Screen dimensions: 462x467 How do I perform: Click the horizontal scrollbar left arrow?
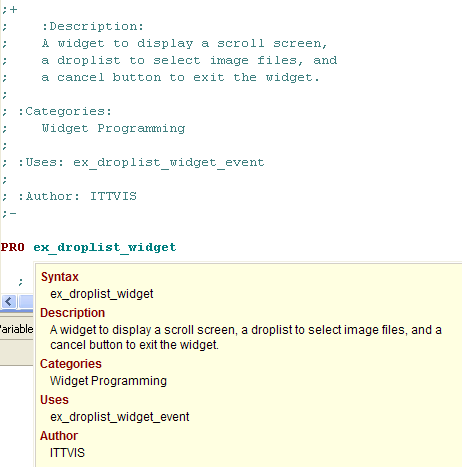pos(9,302)
